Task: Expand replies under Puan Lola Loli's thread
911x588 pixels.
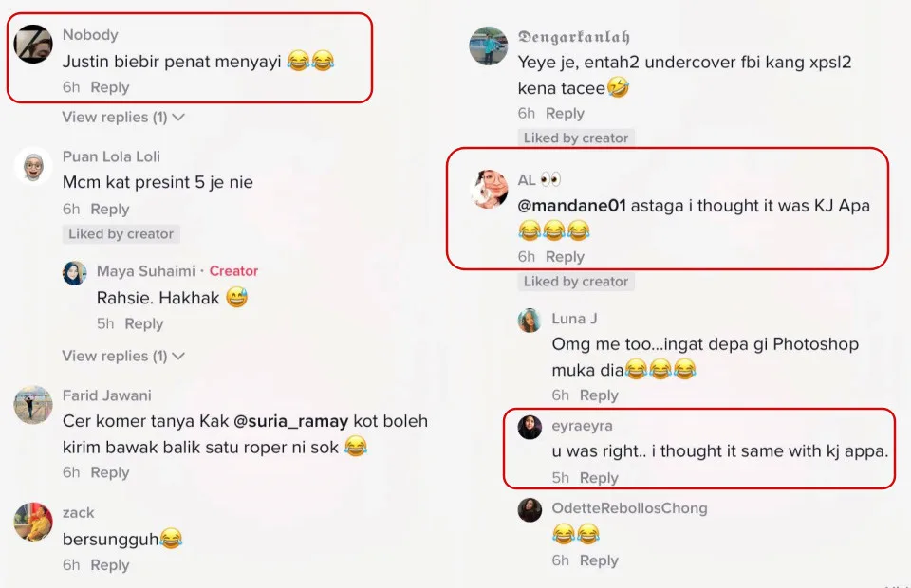Action: (x=123, y=357)
